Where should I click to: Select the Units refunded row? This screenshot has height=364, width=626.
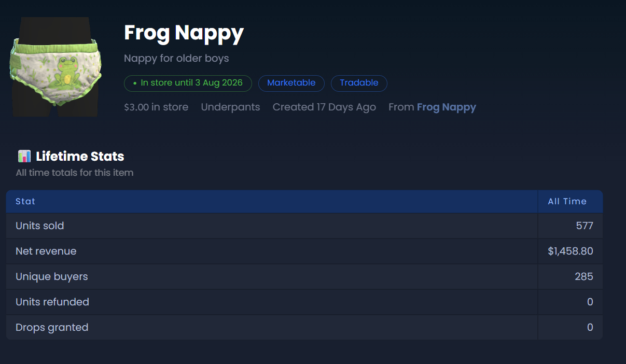pyautogui.click(x=304, y=302)
